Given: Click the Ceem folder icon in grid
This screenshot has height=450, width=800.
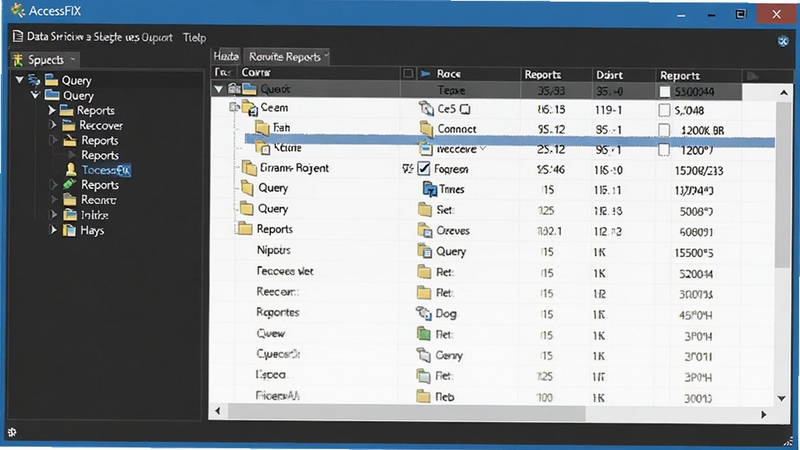Looking at the screenshot, I should point(249,108).
